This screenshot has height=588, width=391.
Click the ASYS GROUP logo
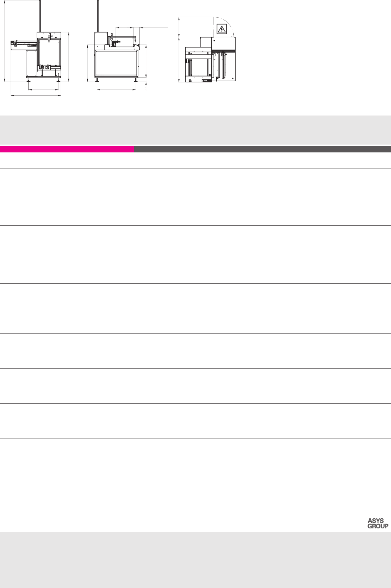(x=378, y=524)
